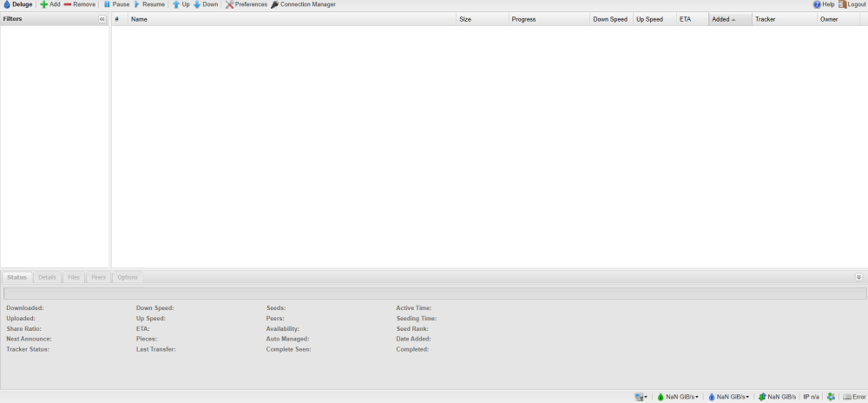Open the upload speed limit dropdown
Image resolution: width=868 pixels, height=403 pixels.
(729, 397)
